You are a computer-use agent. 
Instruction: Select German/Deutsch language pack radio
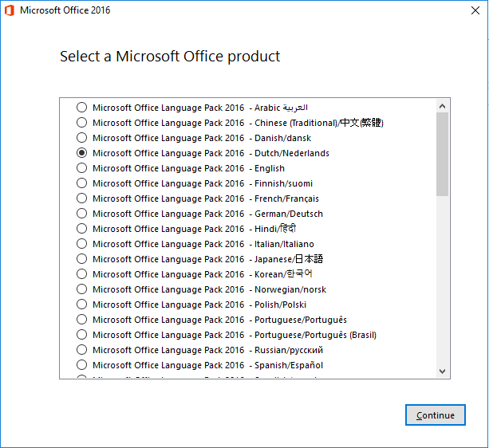click(x=81, y=214)
